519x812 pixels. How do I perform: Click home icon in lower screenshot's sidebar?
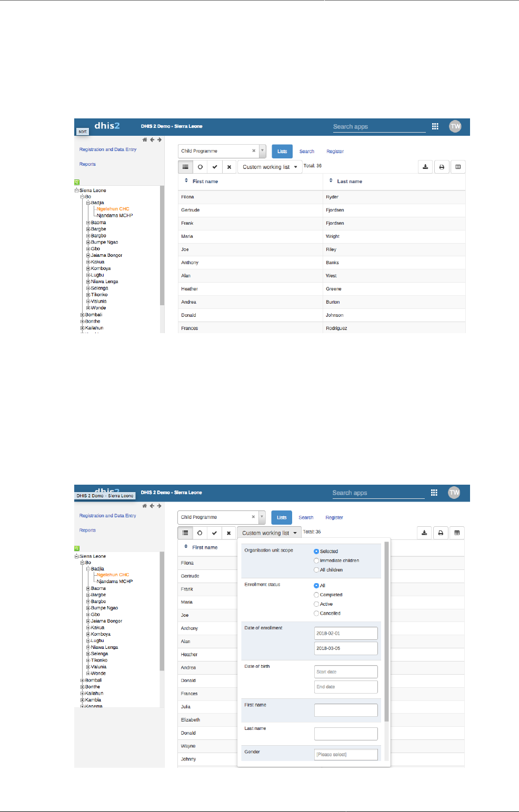click(145, 506)
